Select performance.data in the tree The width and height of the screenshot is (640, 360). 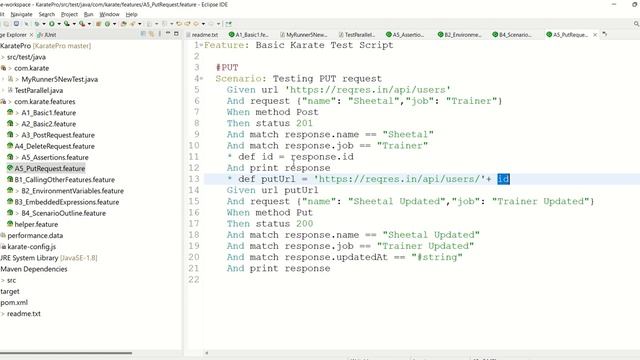click(35, 236)
